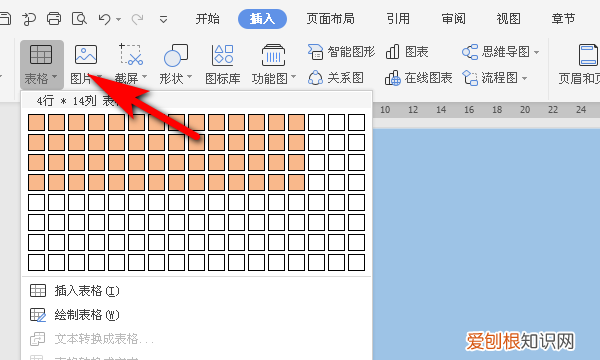600x360 pixels.
Task: Expand the Mind Map (思维导图) dropdown arrow
Action: click(x=536, y=52)
